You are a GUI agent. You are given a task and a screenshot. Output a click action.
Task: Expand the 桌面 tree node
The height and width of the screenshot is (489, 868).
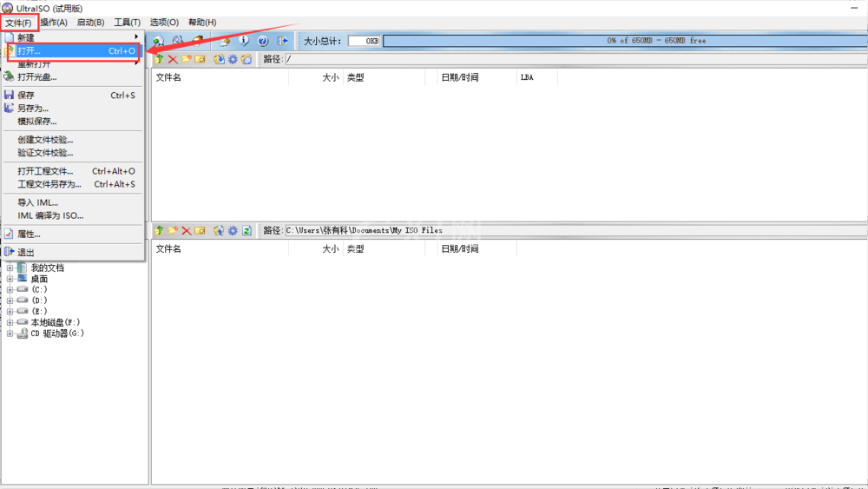(10, 279)
